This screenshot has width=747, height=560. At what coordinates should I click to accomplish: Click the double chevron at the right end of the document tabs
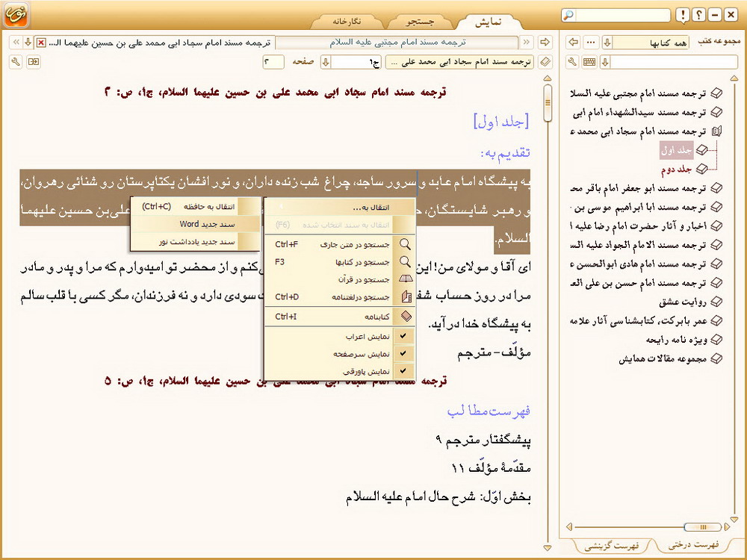[x=527, y=43]
